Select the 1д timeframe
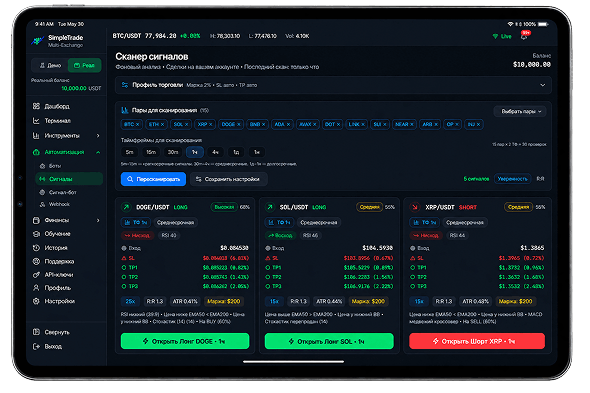 tap(236, 152)
